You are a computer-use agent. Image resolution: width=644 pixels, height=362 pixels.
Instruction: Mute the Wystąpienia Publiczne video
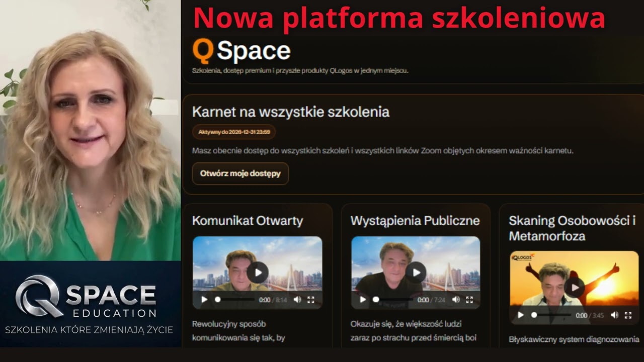click(x=456, y=300)
